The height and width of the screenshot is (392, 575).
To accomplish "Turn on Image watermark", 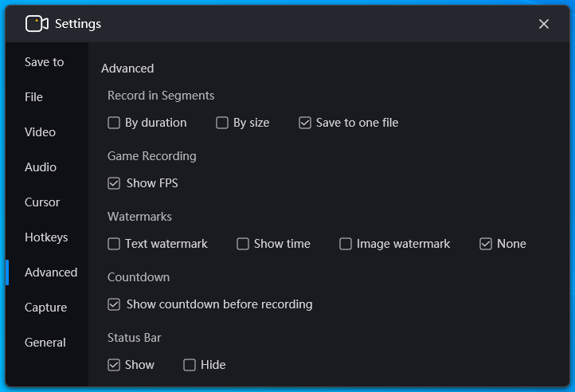I will [346, 244].
